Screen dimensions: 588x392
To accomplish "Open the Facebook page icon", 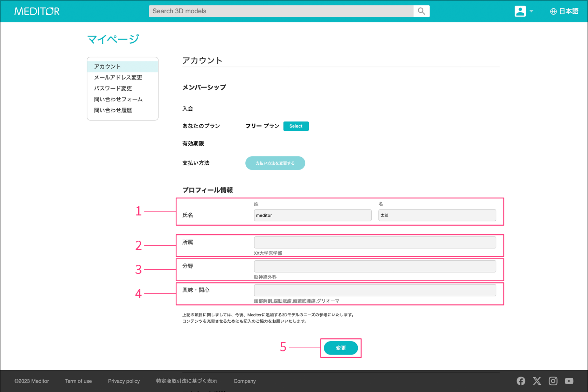I will (521, 381).
